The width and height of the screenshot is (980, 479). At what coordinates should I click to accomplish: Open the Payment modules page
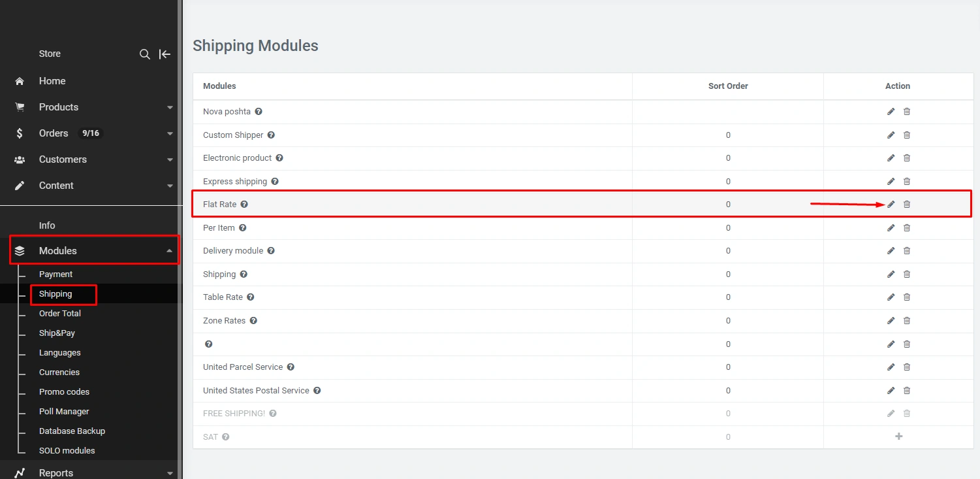coord(55,274)
